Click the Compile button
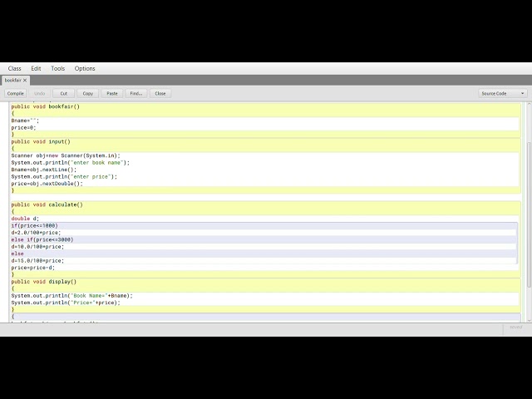This screenshot has height=399, width=532. tap(15, 93)
